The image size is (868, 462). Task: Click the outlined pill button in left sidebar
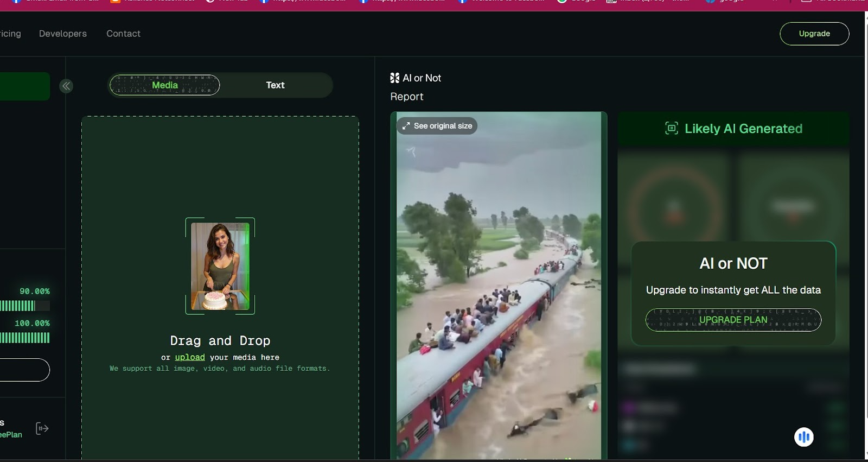click(x=24, y=370)
